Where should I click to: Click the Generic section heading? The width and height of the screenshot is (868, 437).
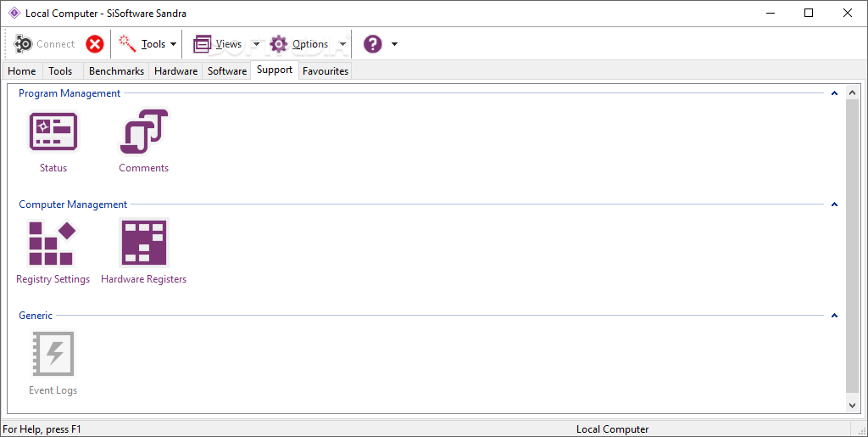point(36,315)
